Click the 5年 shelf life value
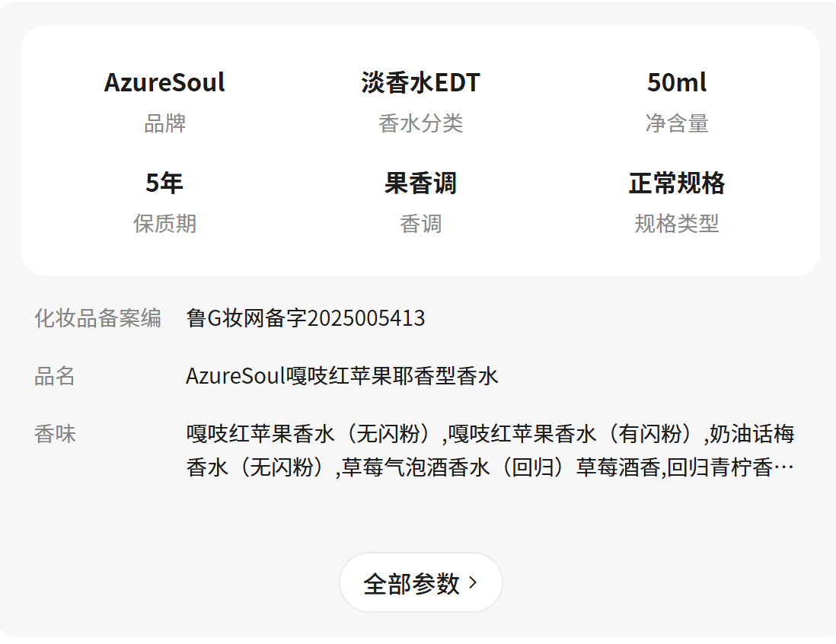 coord(164,183)
